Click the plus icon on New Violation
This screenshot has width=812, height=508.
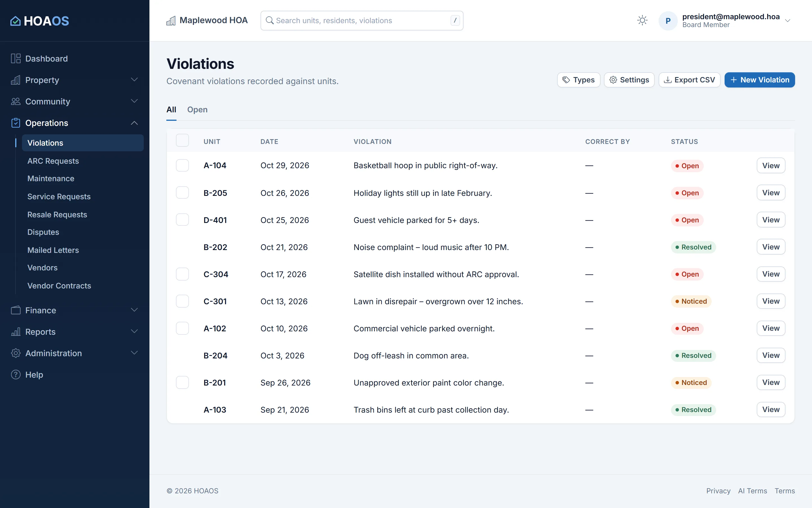[x=734, y=80]
